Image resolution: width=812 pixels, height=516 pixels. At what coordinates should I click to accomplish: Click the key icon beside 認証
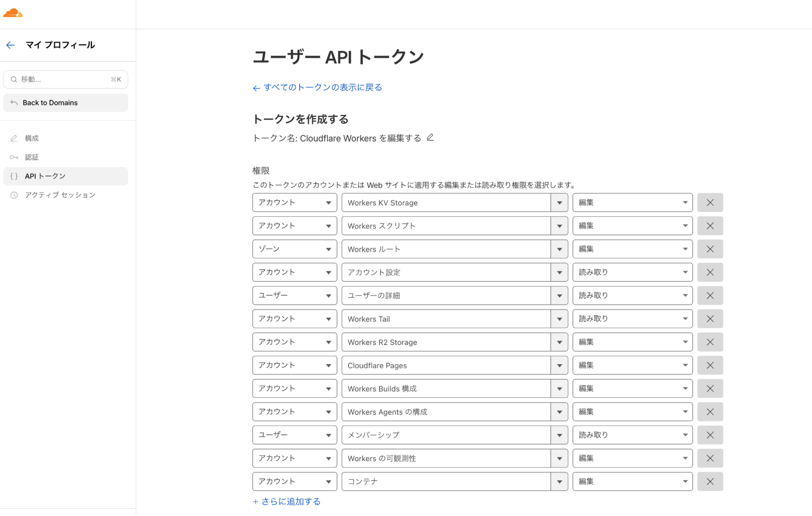coord(14,157)
